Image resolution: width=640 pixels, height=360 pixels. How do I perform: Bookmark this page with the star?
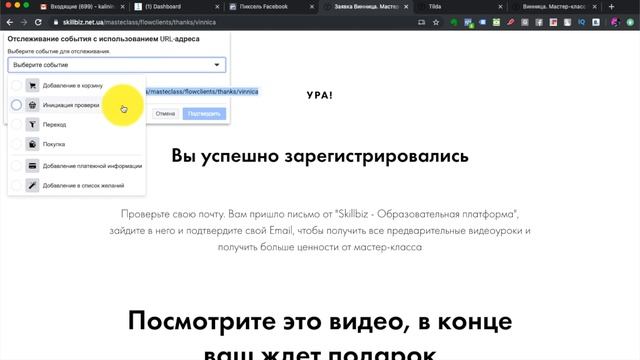coord(436,22)
